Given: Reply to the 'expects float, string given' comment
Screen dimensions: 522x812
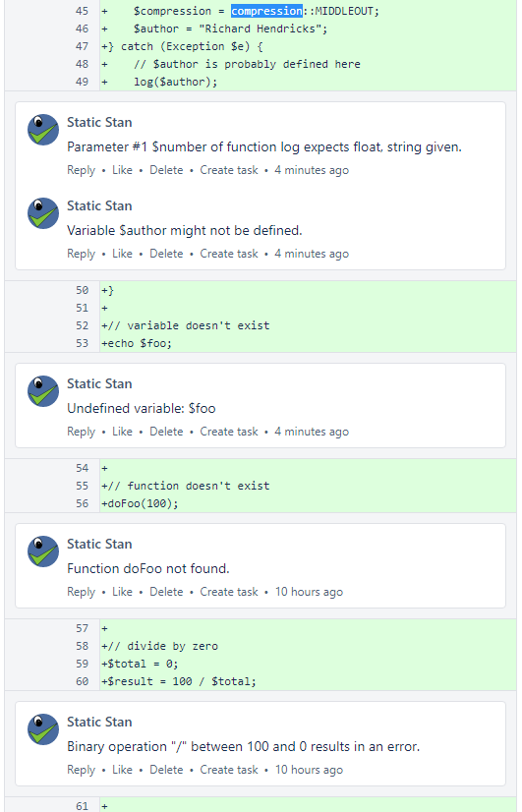Looking at the screenshot, I should pos(81,170).
